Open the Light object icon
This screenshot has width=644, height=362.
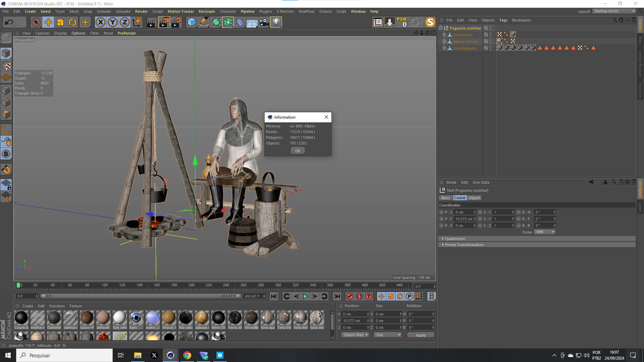276,22
